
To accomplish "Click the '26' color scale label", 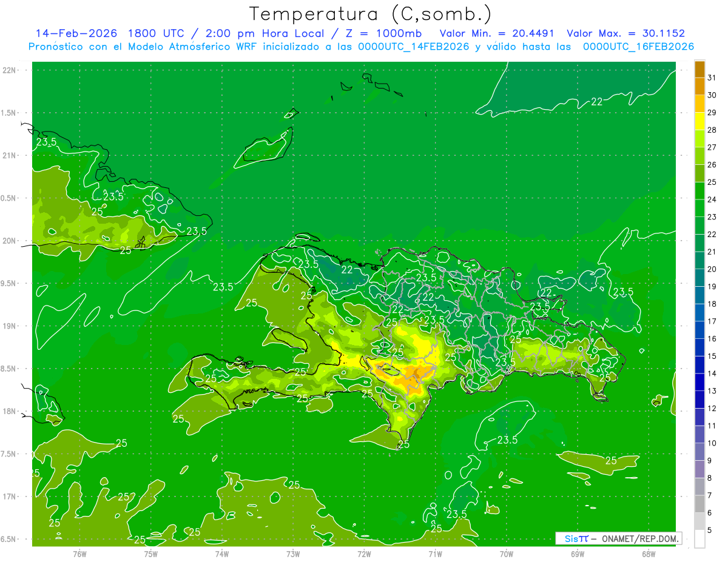I will [712, 165].
